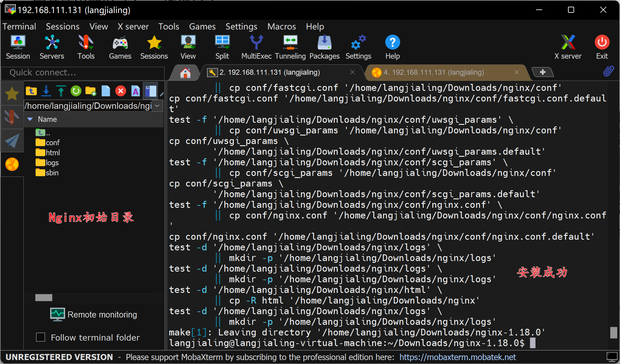
Task: Open the Settings menu
Action: (241, 26)
